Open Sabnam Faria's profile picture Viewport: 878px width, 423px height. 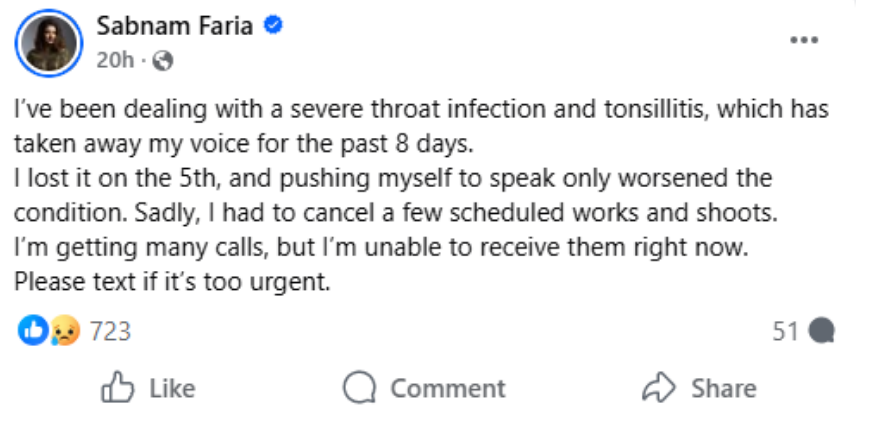pos(47,42)
